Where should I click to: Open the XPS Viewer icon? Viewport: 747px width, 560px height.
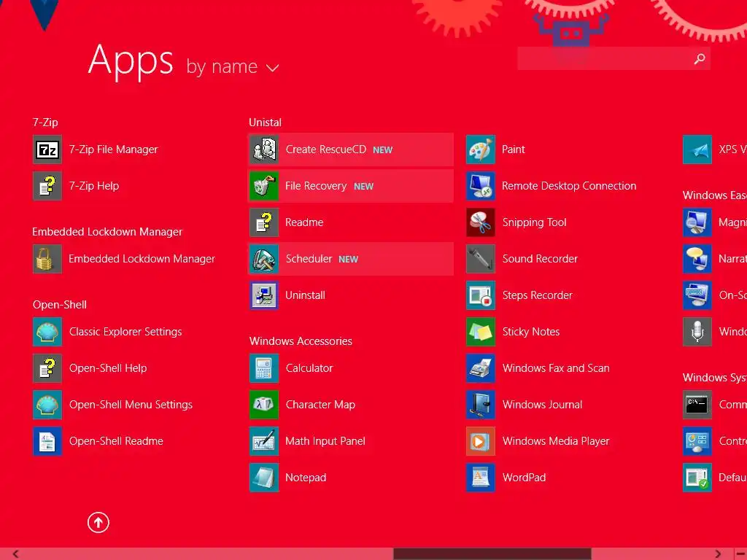coord(697,149)
